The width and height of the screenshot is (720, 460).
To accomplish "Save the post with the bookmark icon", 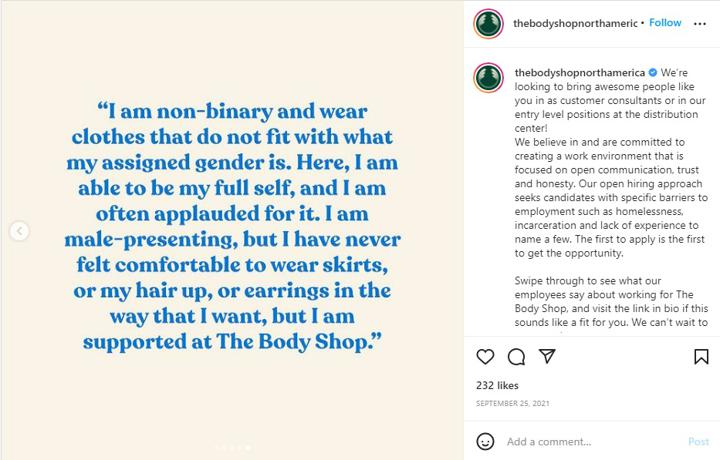I will click(x=701, y=357).
